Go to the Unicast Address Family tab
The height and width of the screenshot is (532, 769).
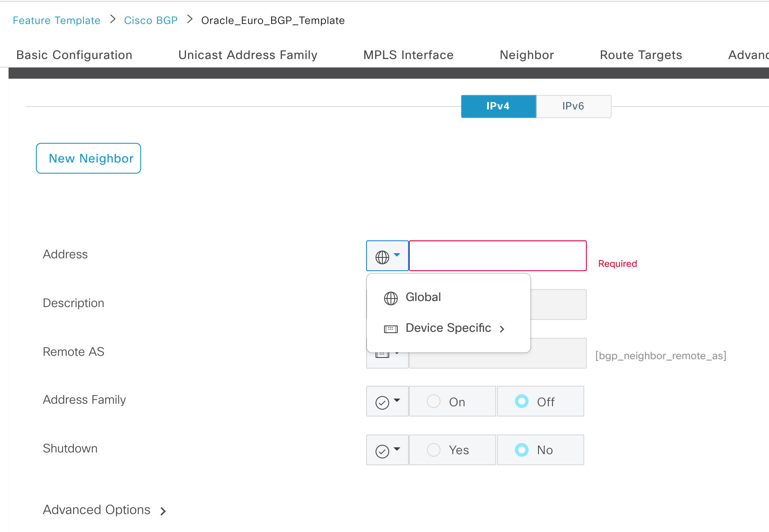pyautogui.click(x=248, y=55)
